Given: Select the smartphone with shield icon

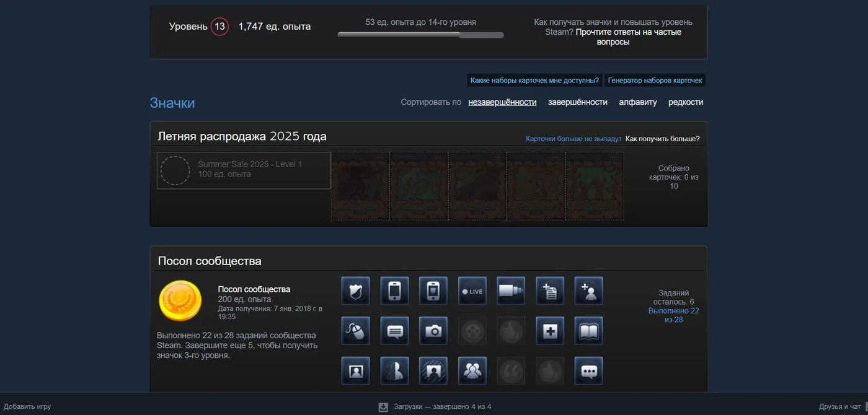Looking at the screenshot, I should pyautogui.click(x=433, y=290).
